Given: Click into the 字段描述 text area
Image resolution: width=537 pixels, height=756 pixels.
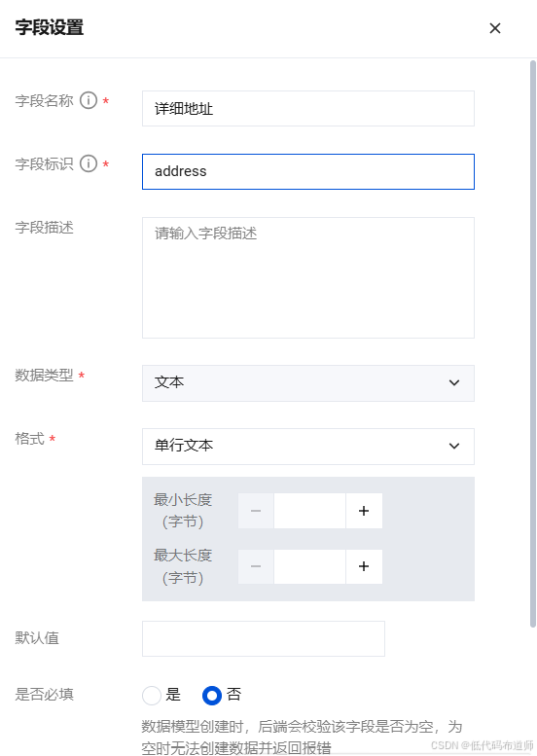Looking at the screenshot, I should [308, 277].
